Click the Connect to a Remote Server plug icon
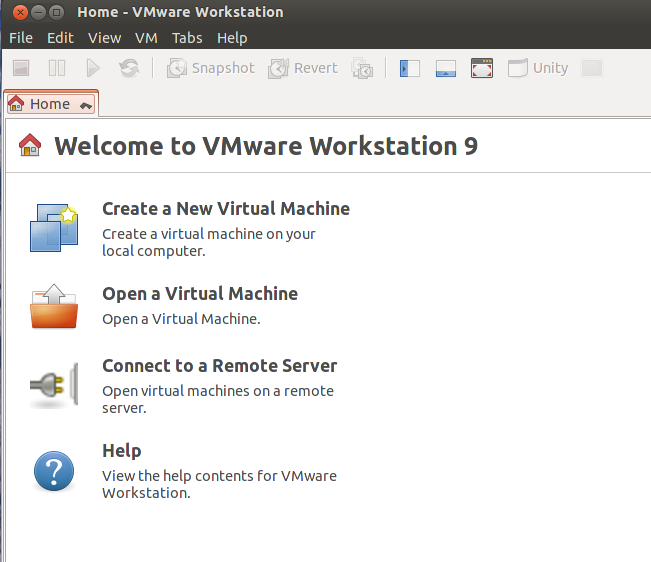The height and width of the screenshot is (562, 651). [x=54, y=385]
